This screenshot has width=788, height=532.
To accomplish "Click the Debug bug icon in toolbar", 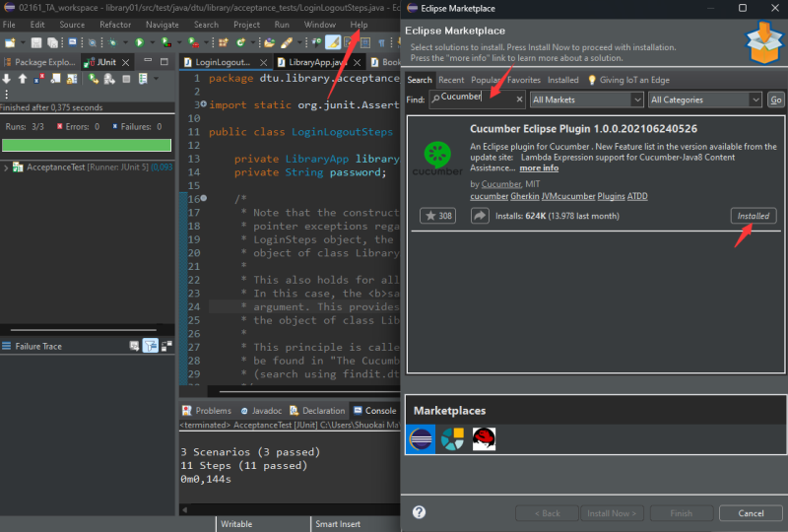I will (112, 42).
